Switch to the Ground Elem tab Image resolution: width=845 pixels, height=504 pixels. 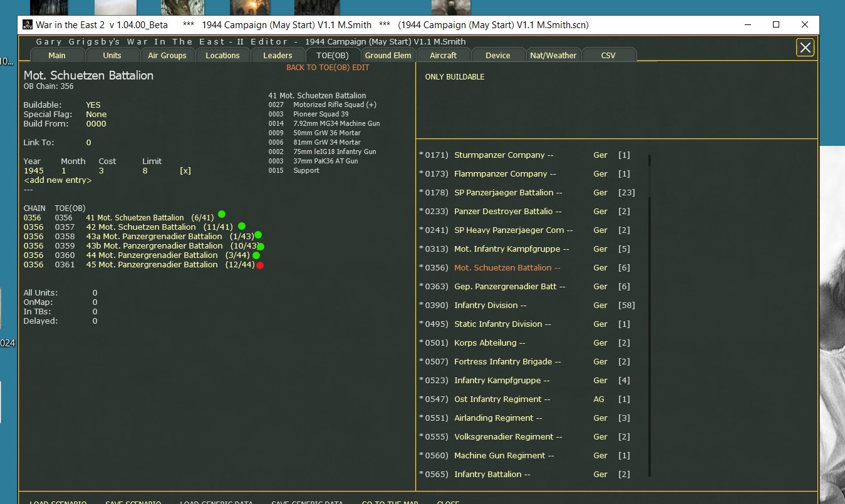tap(388, 55)
